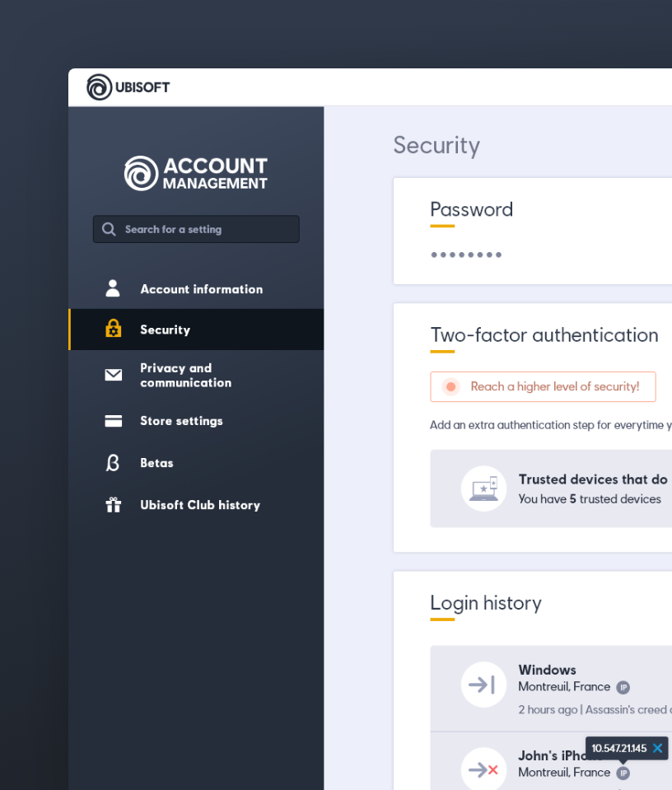Image resolution: width=672 pixels, height=790 pixels.
Task: Click the '2 hours ago' login timestamp
Action: coord(548,709)
